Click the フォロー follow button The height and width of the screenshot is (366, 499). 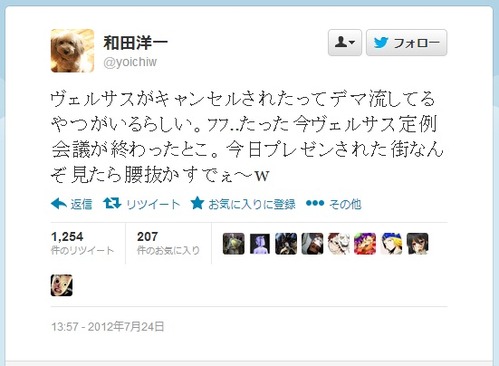[x=406, y=42]
